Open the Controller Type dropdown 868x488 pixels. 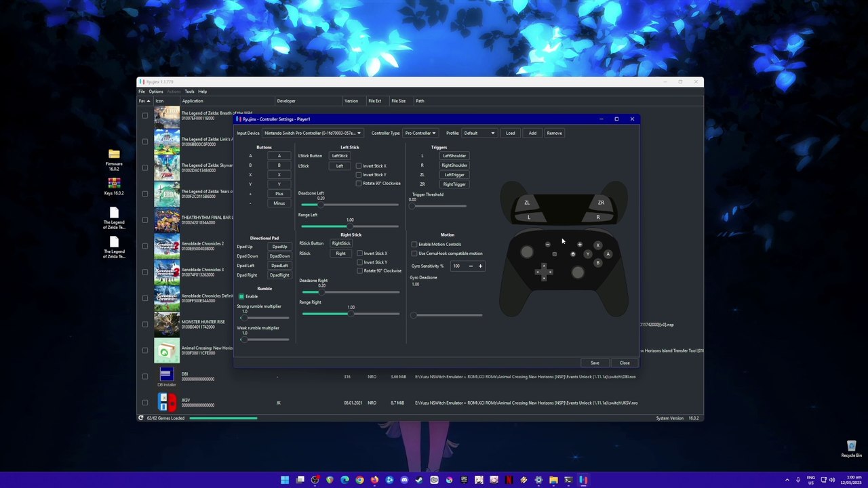(420, 133)
